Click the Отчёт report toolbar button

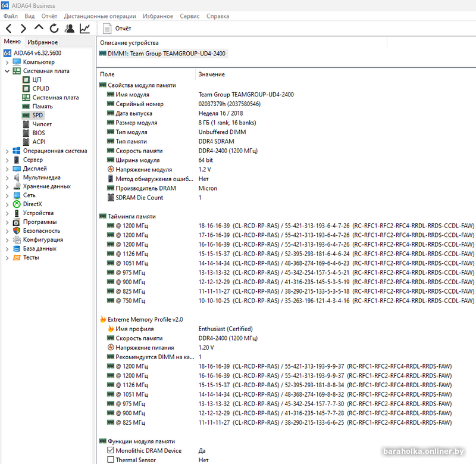(117, 29)
